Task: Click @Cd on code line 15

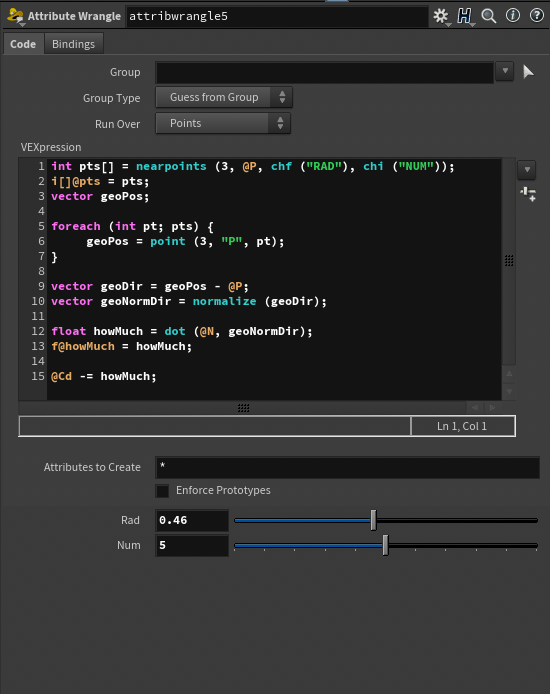Action: (x=62, y=377)
